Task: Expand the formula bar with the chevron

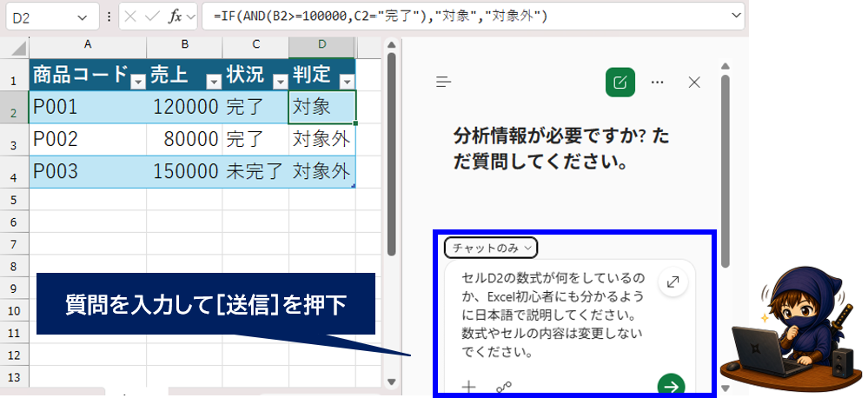Action: tap(736, 16)
